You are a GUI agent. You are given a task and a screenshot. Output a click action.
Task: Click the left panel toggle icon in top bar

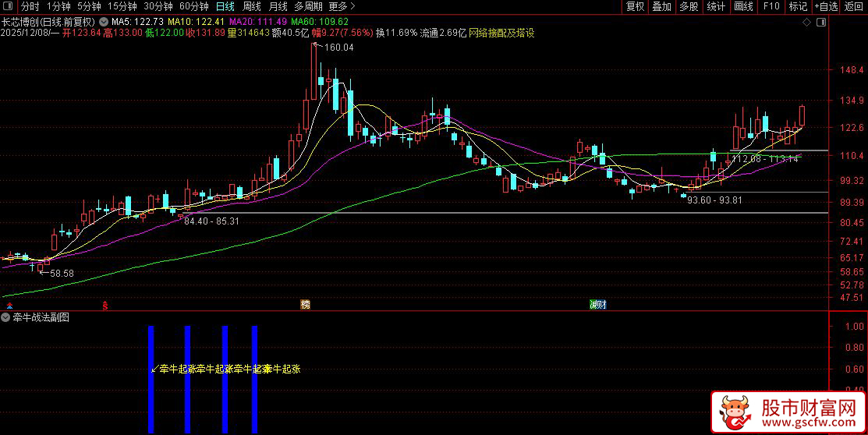pos(8,6)
